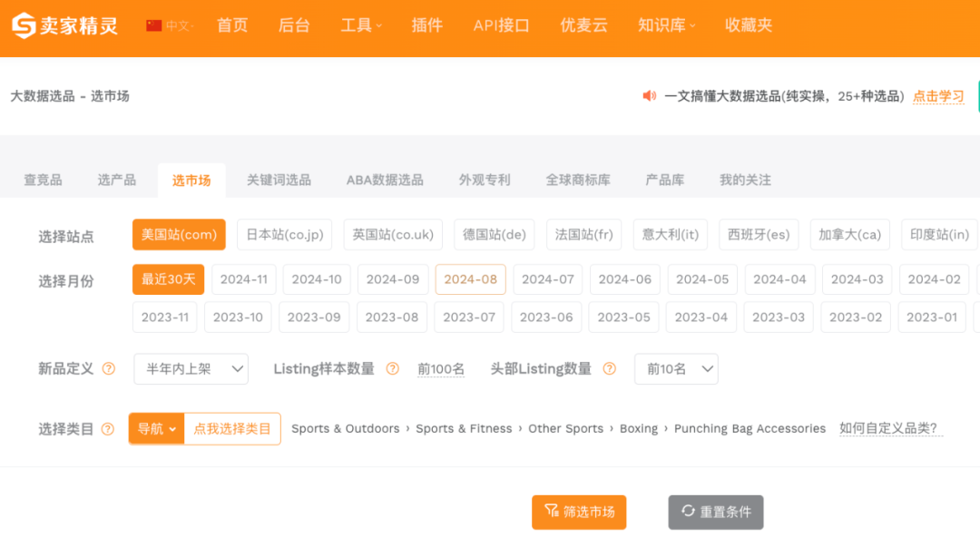Switch to the 产品库 tab

tap(665, 180)
